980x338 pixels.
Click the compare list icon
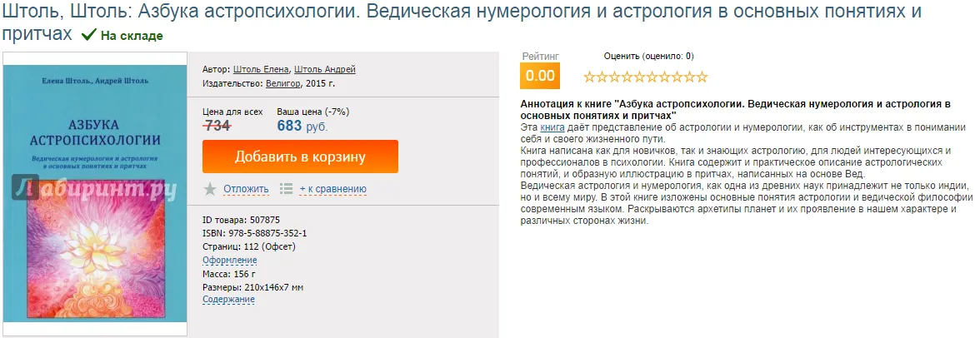287,189
